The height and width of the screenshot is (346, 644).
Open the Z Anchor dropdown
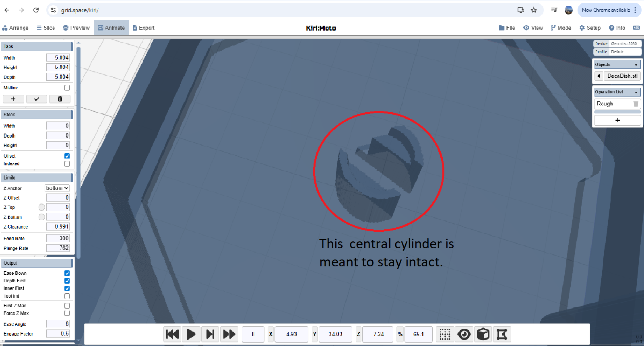pos(57,188)
